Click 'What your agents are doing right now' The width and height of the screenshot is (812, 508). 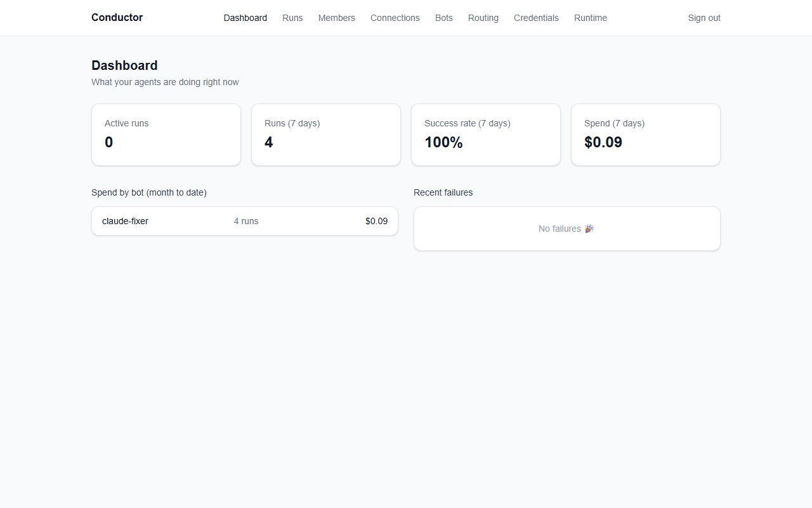coord(165,82)
